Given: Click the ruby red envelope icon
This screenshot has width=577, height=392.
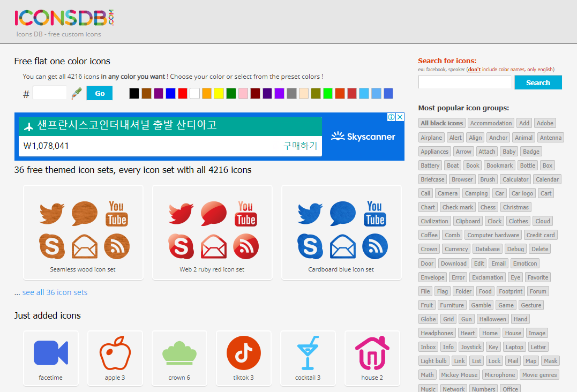Looking at the screenshot, I should (214, 246).
